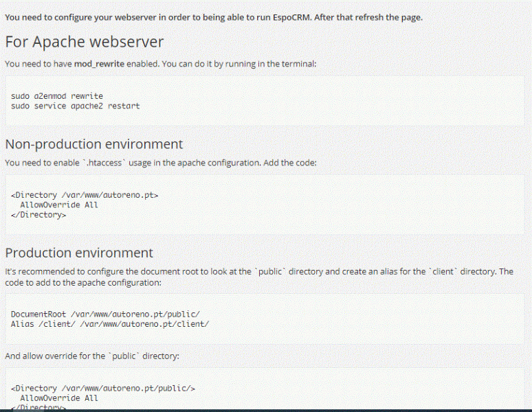The image size is (532, 412).
Task: Click the DocumentRoot code line
Action: coord(105,314)
